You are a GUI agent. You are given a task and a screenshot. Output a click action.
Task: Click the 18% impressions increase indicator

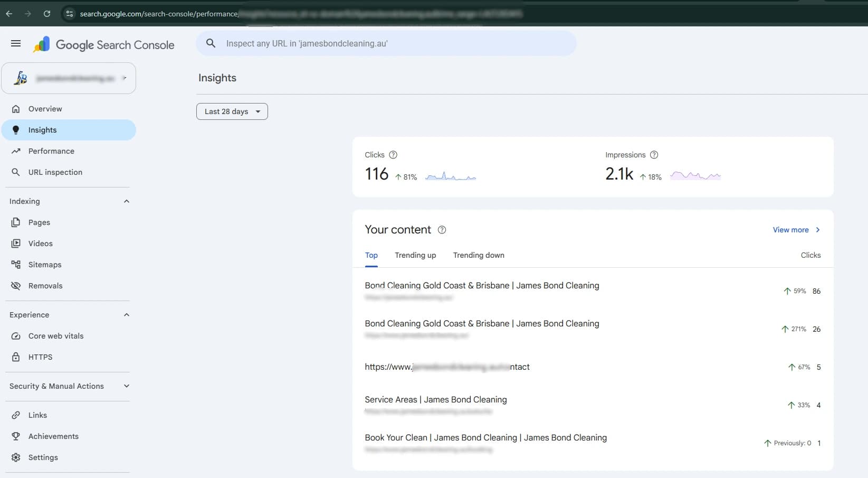(651, 177)
